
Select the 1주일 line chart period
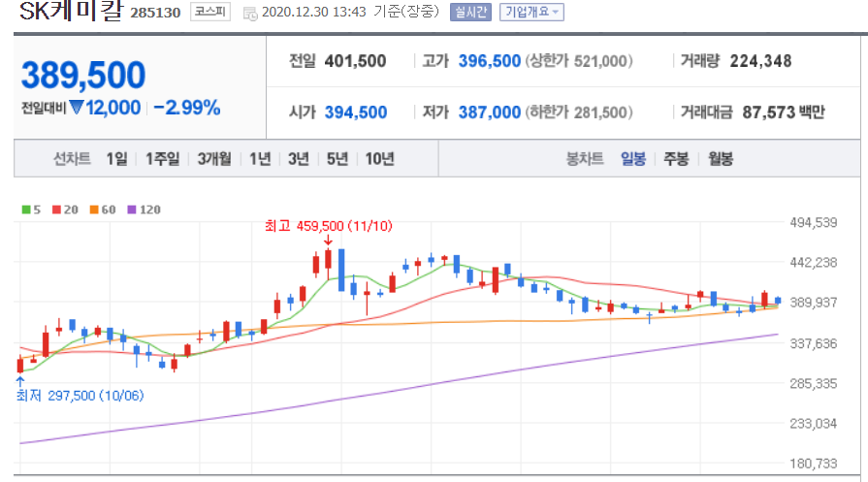tap(162, 159)
